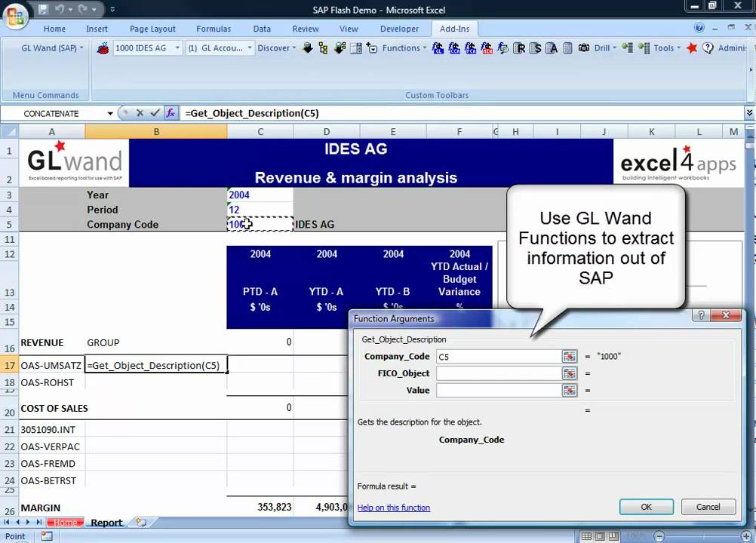Click the zoom in plus button
This screenshot has height=543, width=756.
click(x=747, y=535)
